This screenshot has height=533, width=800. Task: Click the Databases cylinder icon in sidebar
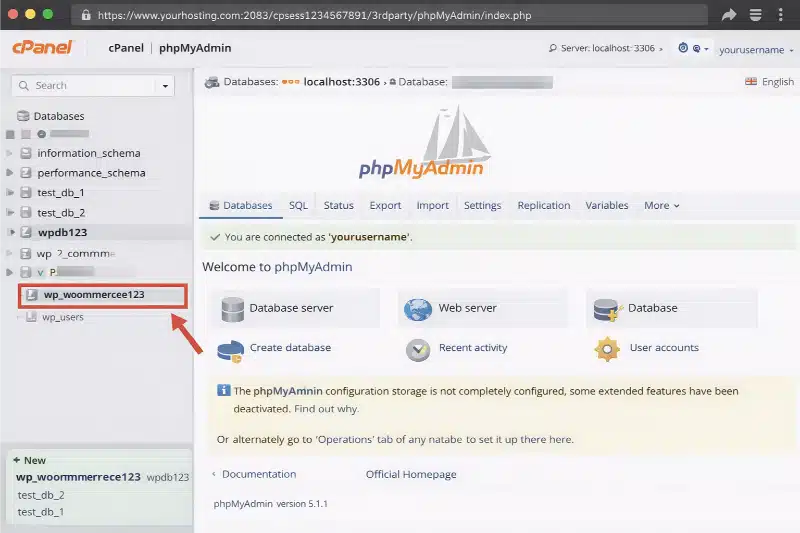point(23,116)
